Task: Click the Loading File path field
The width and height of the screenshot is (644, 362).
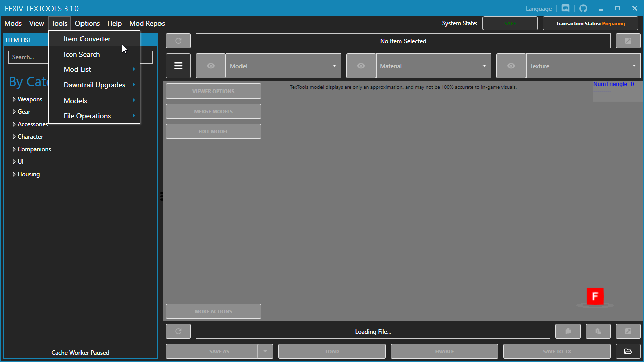Action: coord(373,331)
